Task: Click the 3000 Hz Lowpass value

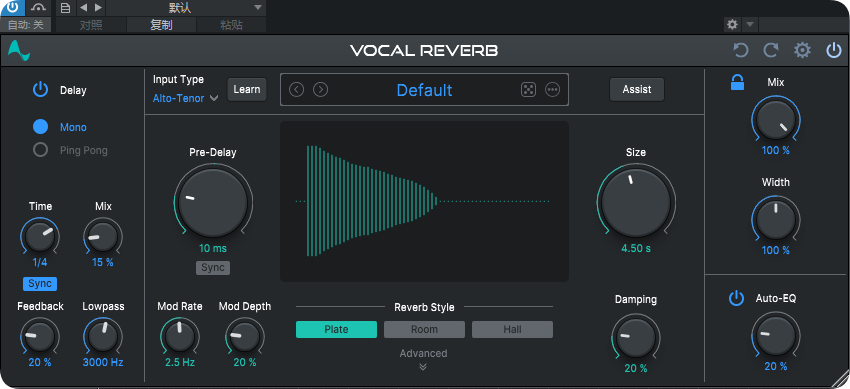Action: [x=103, y=362]
